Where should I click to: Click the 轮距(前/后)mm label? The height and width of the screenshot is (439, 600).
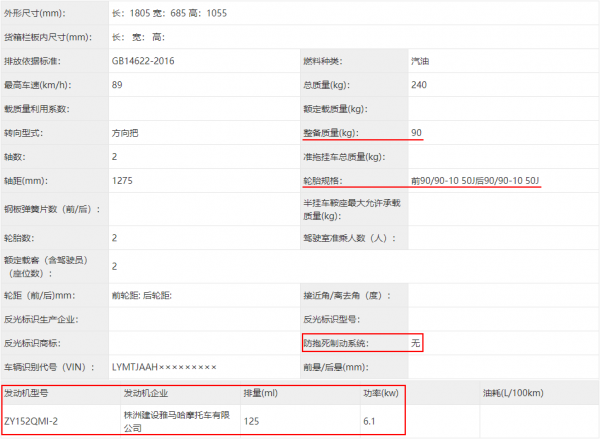(x=39, y=295)
